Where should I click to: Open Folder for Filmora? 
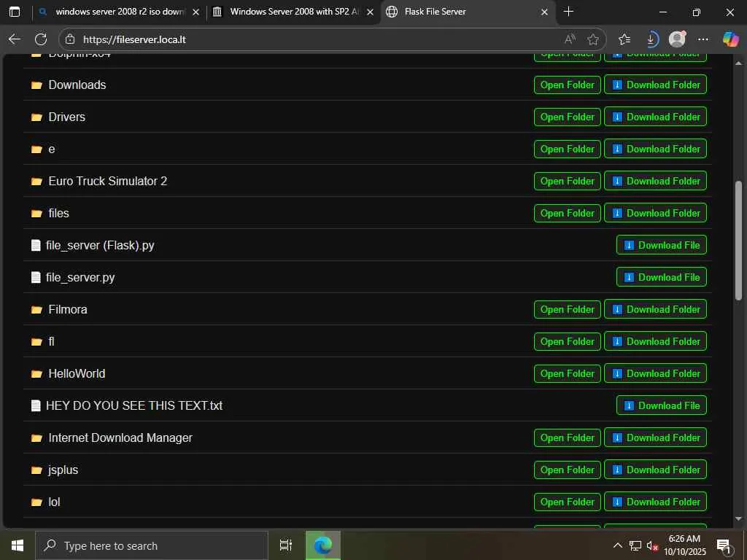click(568, 309)
